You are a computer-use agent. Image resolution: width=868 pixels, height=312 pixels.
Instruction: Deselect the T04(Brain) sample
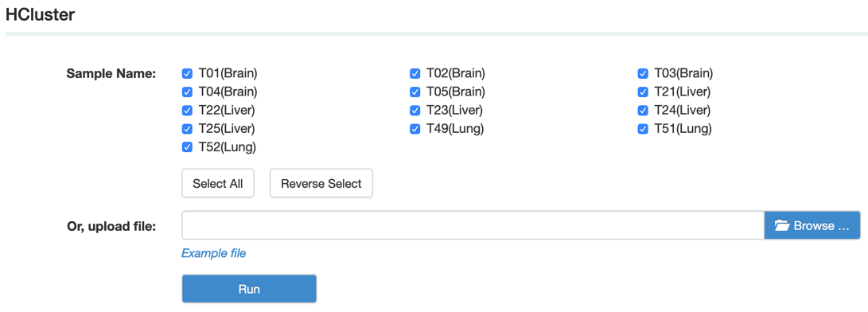(x=187, y=92)
